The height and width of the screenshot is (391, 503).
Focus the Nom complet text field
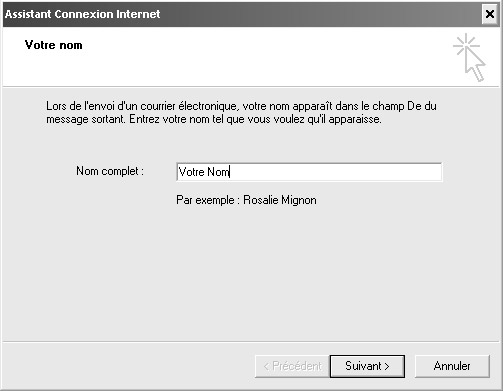click(x=309, y=172)
